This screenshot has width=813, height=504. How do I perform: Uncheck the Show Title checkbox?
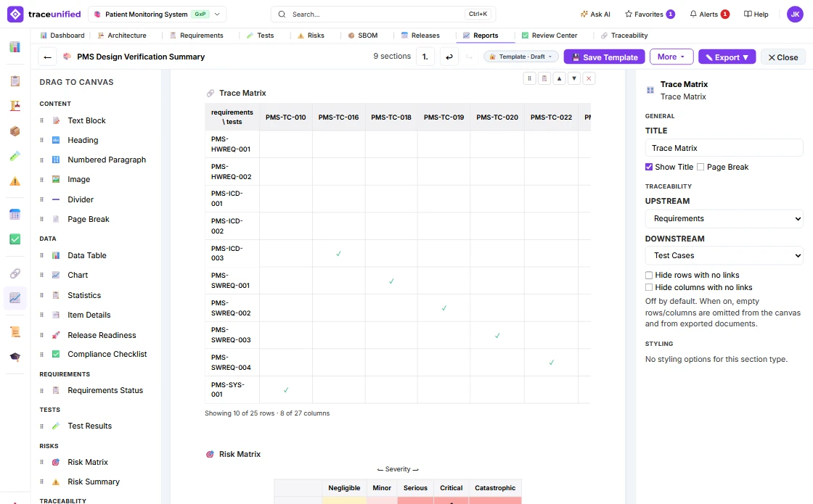pyautogui.click(x=649, y=167)
